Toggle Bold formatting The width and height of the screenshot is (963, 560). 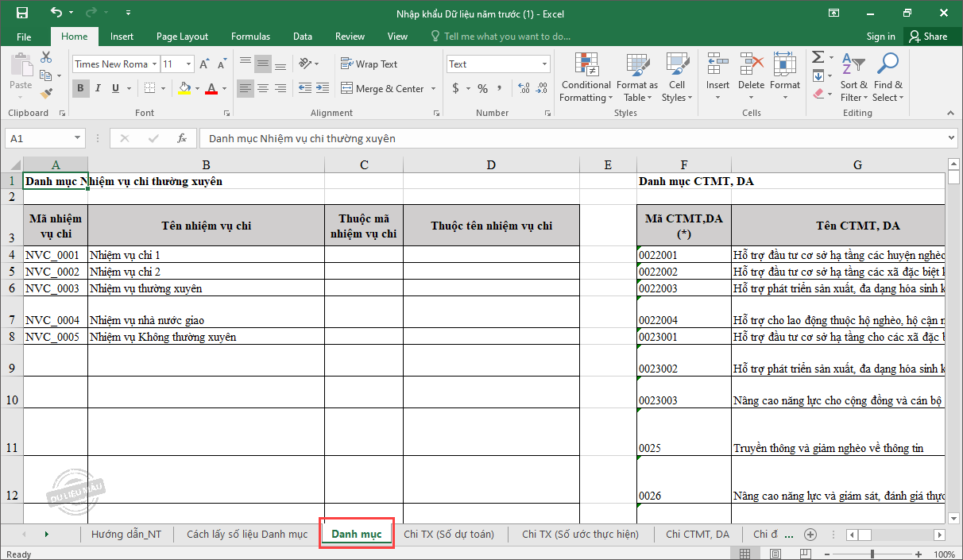80,88
